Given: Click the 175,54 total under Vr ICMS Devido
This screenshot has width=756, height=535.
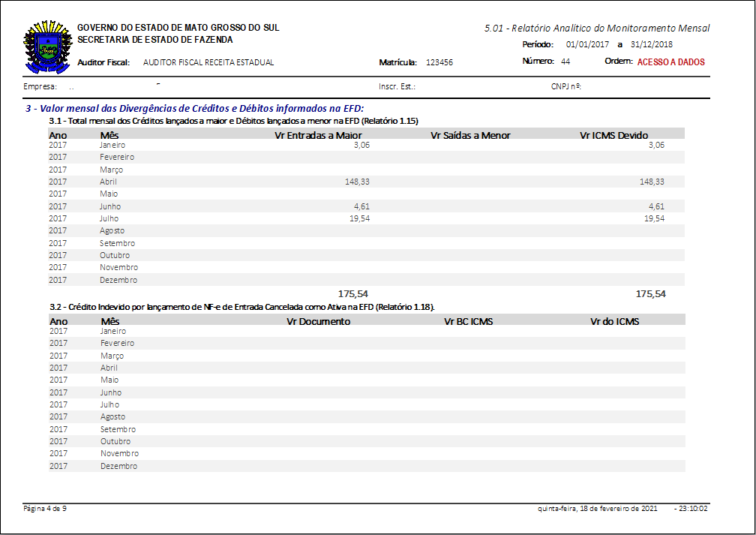Looking at the screenshot, I should [650, 294].
